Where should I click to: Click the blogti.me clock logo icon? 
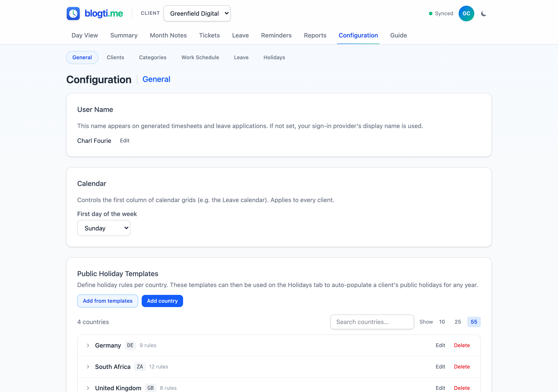73,13
